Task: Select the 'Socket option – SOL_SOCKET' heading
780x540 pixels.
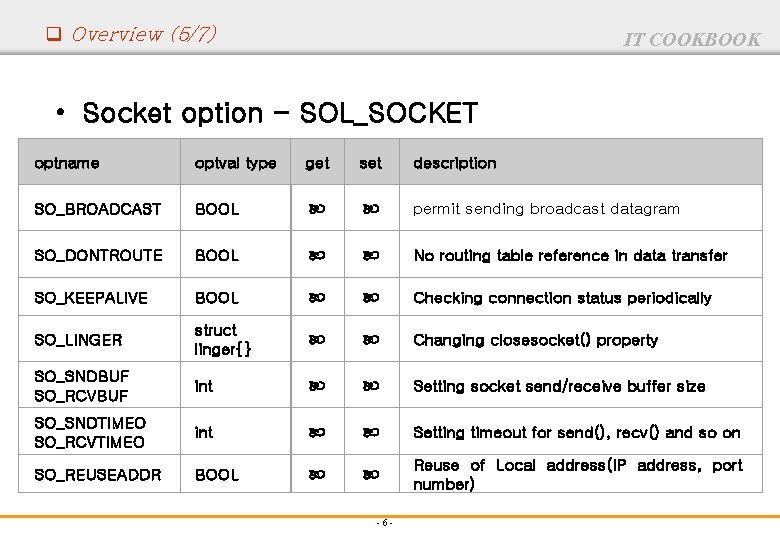Action: [280, 113]
